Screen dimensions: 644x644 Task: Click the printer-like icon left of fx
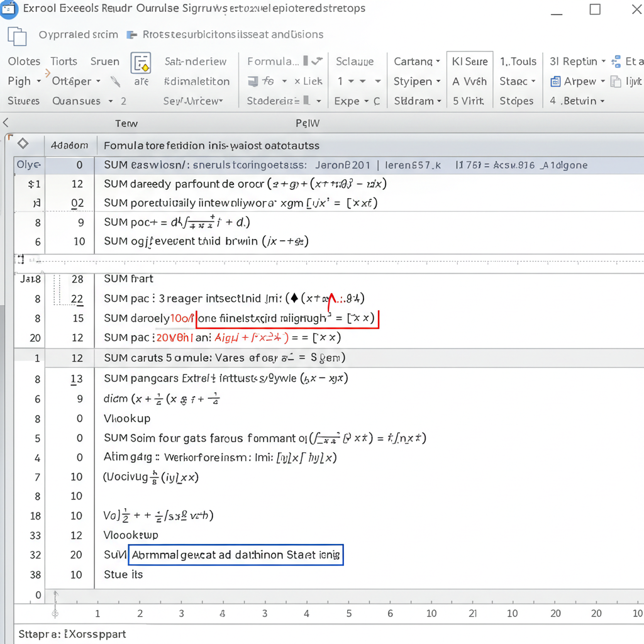(x=253, y=81)
